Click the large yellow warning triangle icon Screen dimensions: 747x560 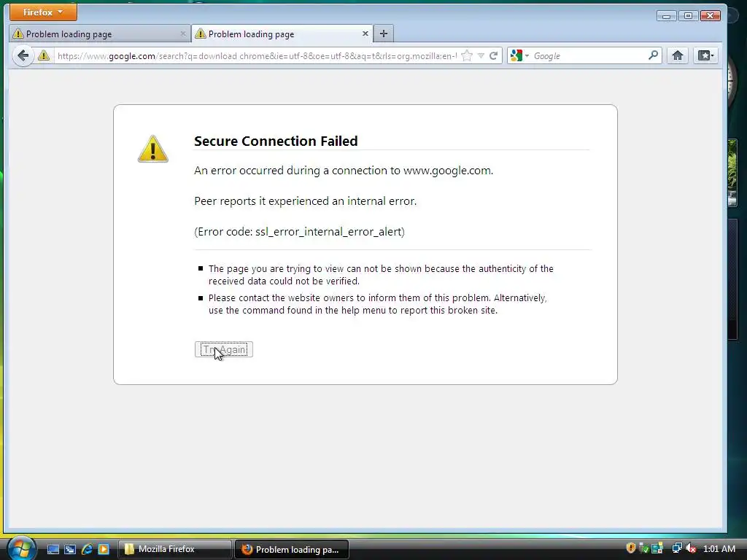pos(153,149)
